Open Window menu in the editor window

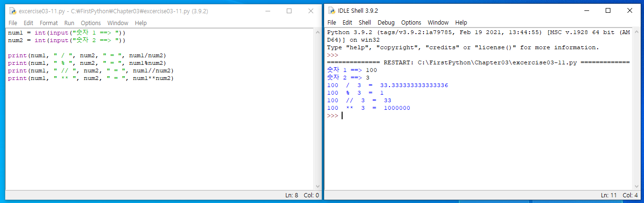pyautogui.click(x=118, y=23)
